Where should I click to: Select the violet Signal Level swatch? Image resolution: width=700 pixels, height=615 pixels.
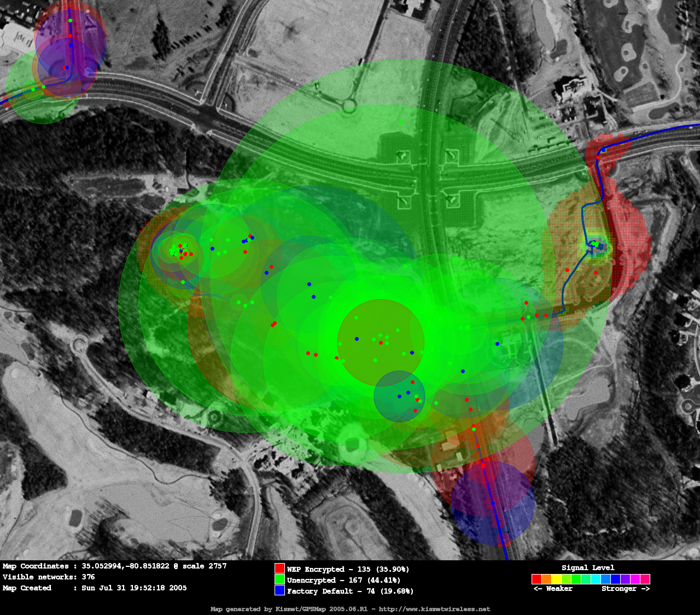tap(625, 579)
